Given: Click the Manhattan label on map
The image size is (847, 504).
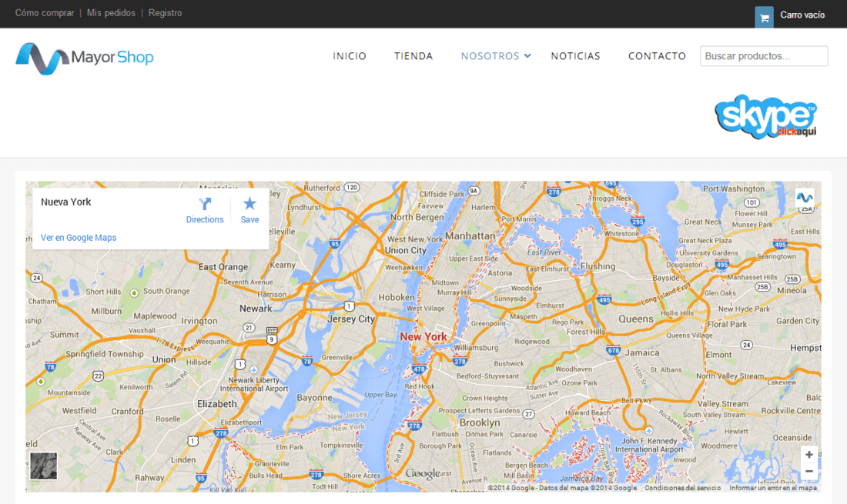Looking at the screenshot, I should (x=470, y=235).
